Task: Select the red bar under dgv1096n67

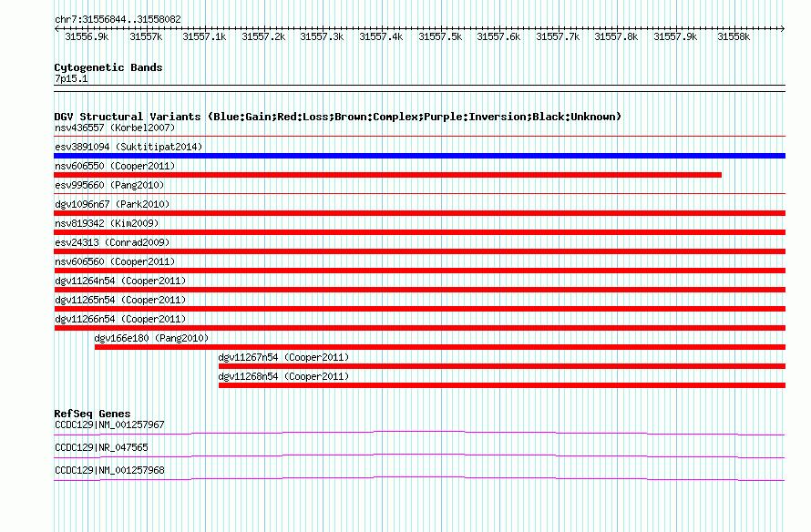Action: click(419, 213)
